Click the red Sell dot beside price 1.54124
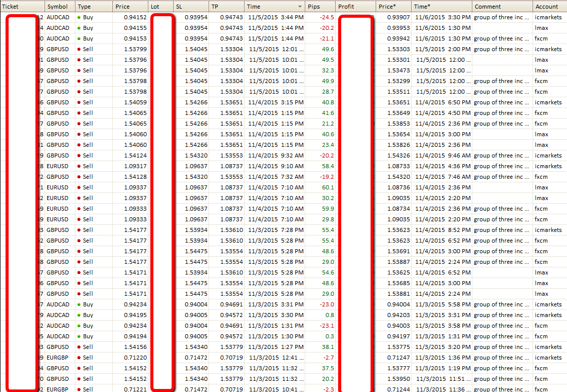This screenshot has width=567, height=392. tap(79, 155)
